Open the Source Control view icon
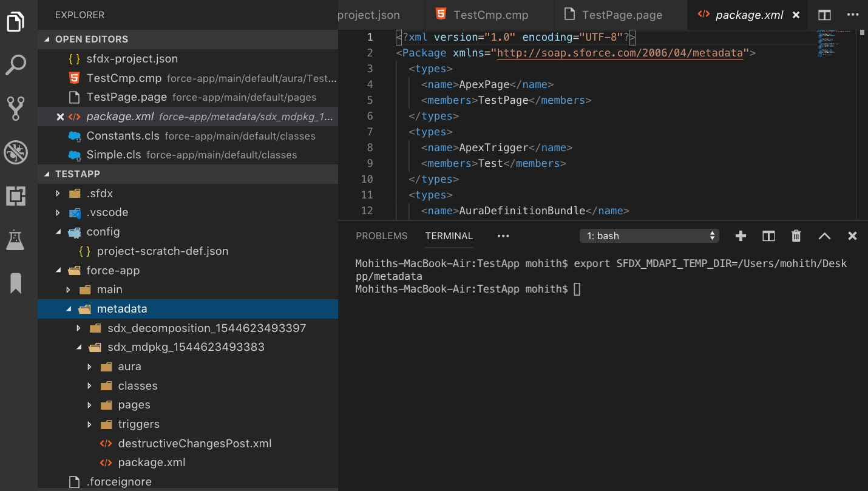This screenshot has height=491, width=868. point(16,109)
